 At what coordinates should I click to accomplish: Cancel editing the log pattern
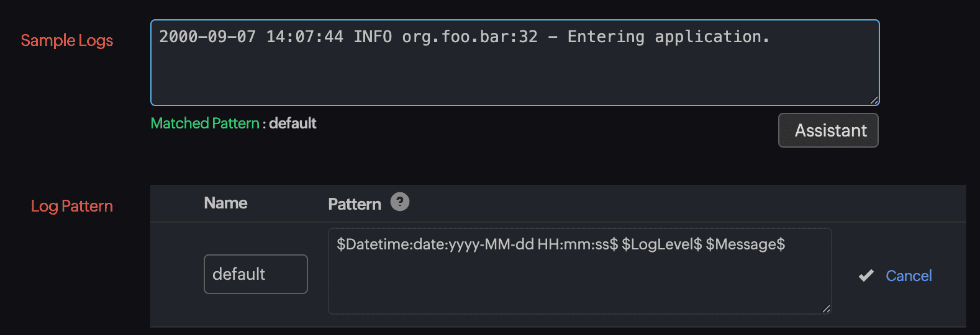click(x=908, y=275)
